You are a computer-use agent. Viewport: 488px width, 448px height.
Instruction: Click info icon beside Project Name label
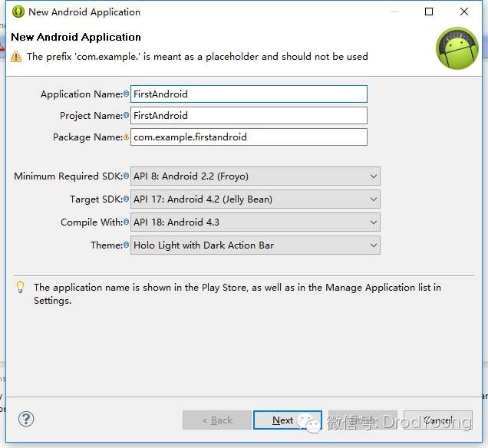click(x=126, y=115)
